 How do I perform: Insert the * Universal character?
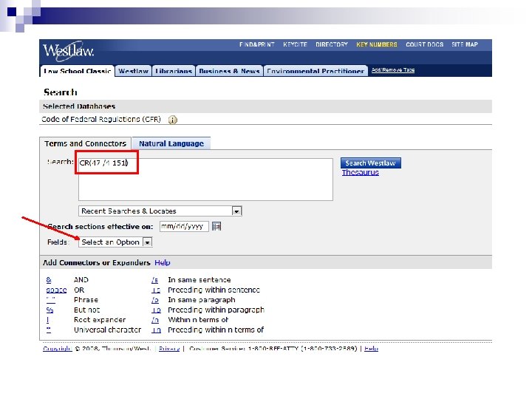(x=49, y=330)
